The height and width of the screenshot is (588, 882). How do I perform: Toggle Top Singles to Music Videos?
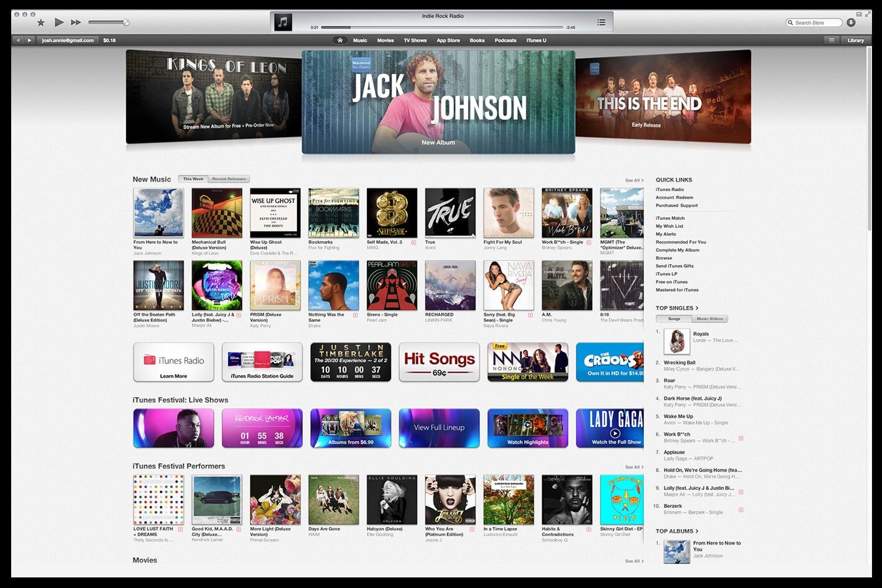710,319
